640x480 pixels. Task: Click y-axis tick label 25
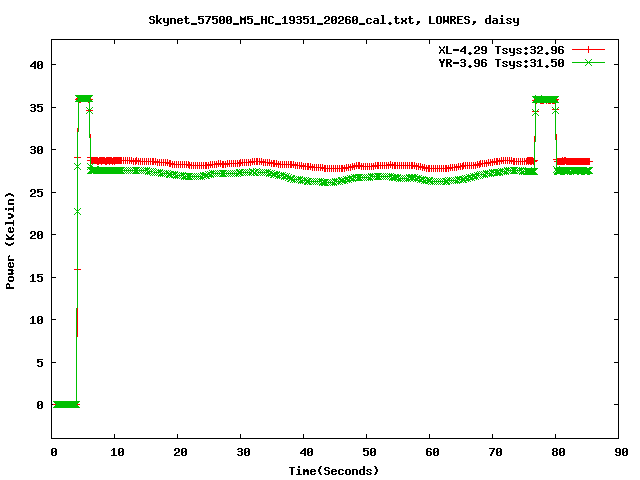[36, 192]
